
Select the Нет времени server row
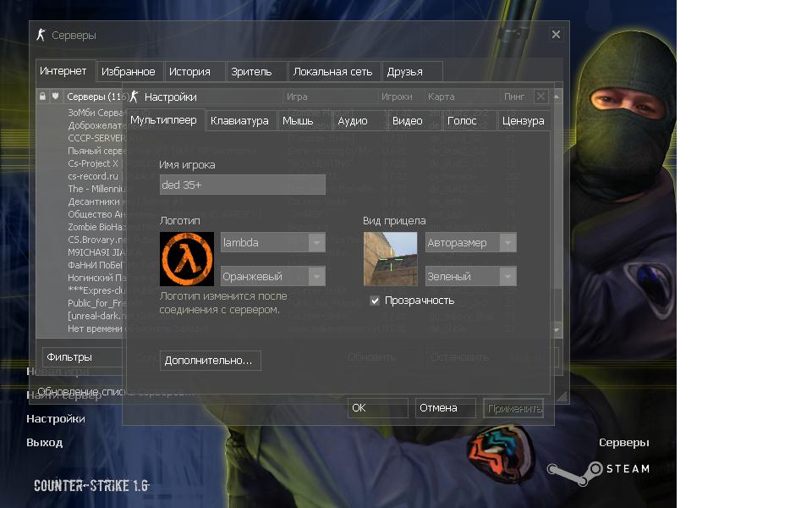click(96, 329)
